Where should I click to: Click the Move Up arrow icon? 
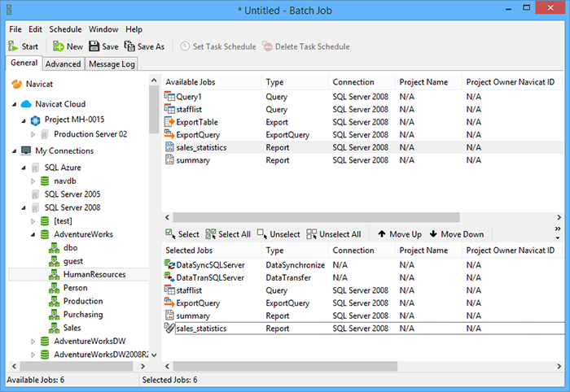coord(382,234)
